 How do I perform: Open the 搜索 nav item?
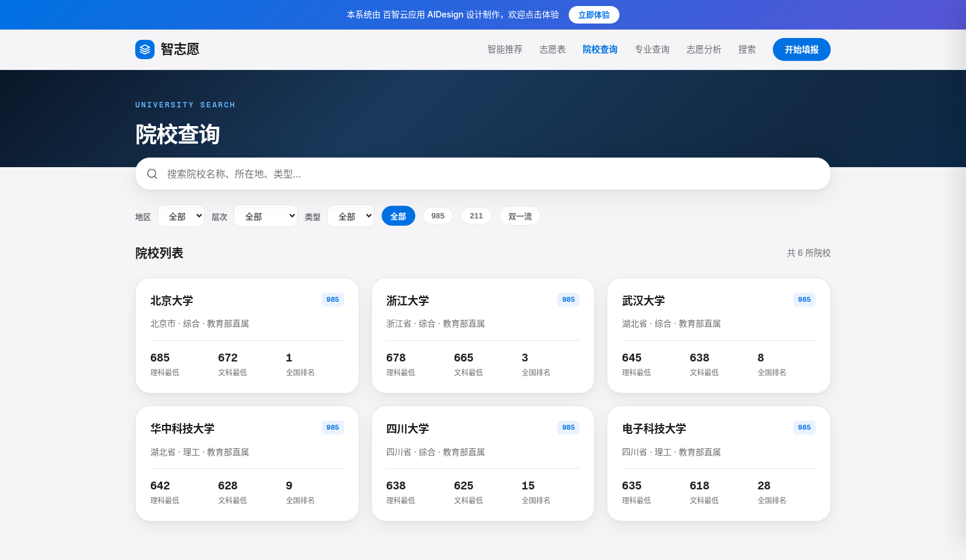[x=747, y=49]
